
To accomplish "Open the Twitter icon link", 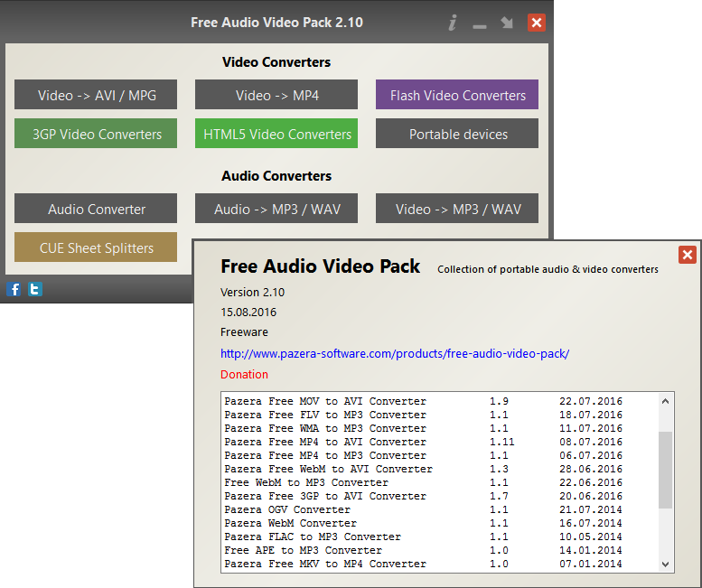I will [x=35, y=289].
